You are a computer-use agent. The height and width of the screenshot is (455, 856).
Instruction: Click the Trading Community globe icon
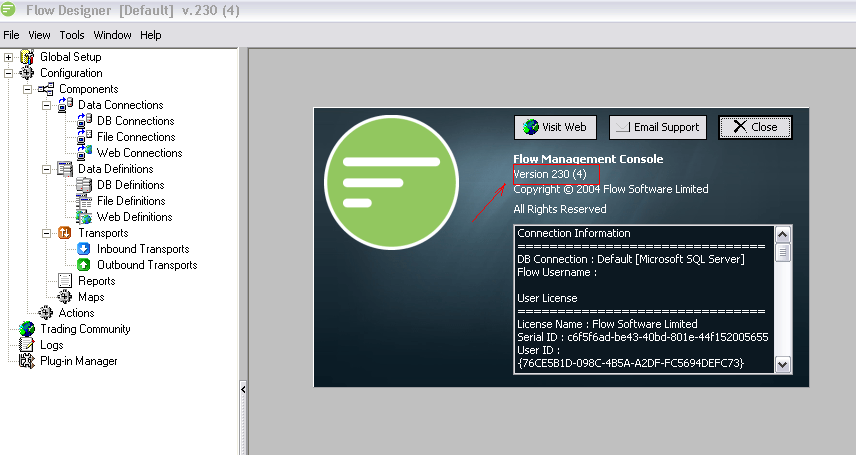(27, 329)
